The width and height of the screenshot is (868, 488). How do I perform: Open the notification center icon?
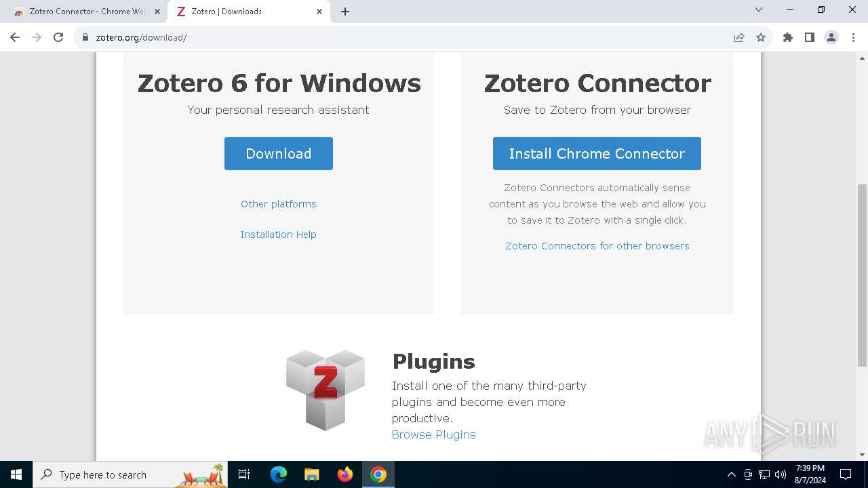pos(846,474)
